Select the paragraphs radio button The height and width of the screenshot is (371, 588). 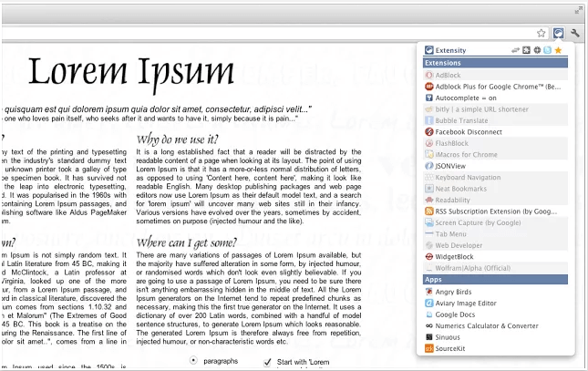pyautogui.click(x=193, y=360)
